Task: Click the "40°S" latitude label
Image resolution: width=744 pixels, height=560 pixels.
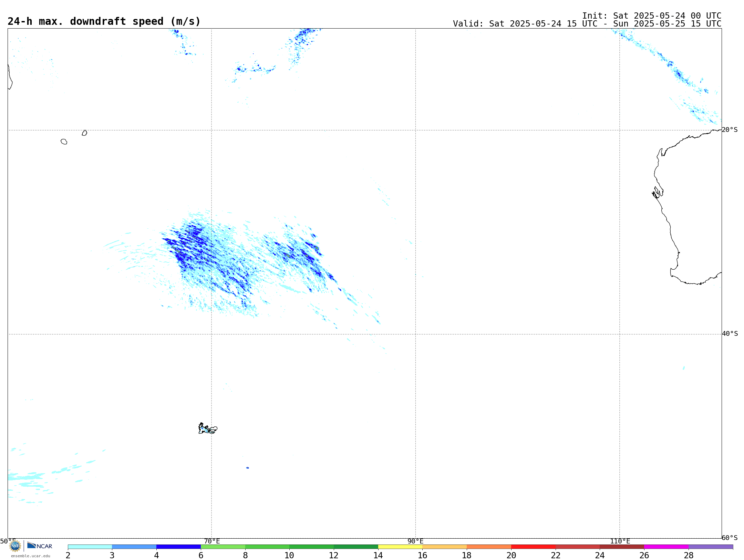Action: (x=730, y=334)
